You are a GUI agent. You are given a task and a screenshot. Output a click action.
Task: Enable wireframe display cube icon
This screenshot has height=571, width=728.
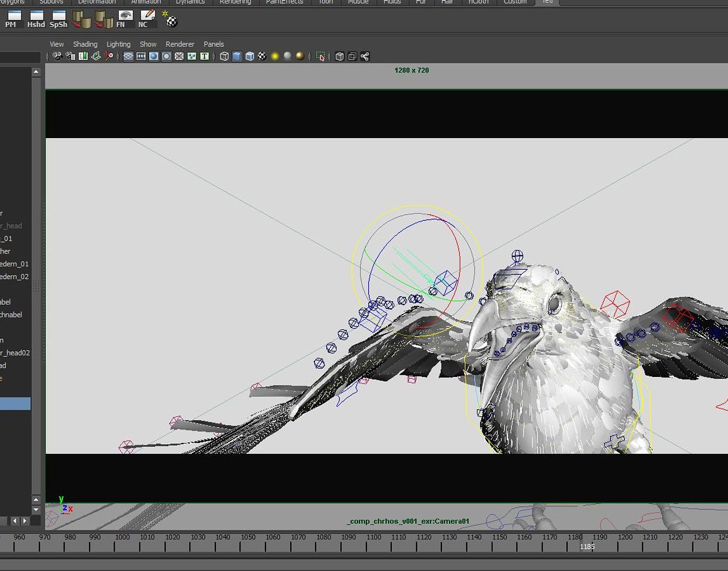click(224, 57)
